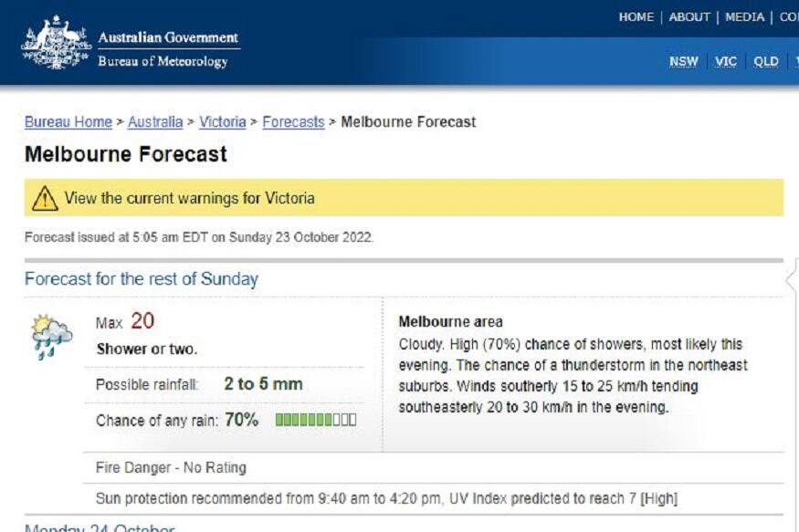
Task: Click the yellow warning triangle icon
Action: pyautogui.click(x=44, y=198)
